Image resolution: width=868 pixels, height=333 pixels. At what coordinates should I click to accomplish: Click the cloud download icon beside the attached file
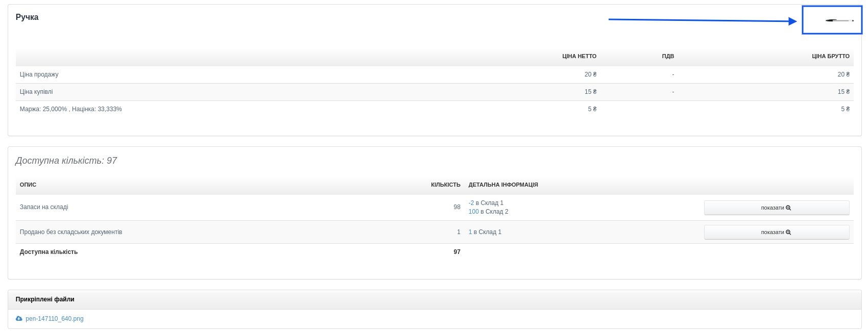point(19,319)
